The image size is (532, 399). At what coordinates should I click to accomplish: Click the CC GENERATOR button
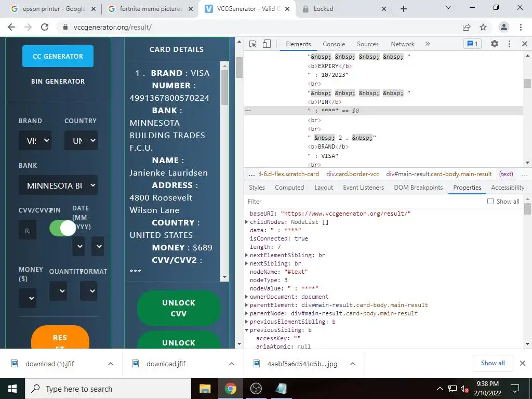(58, 56)
